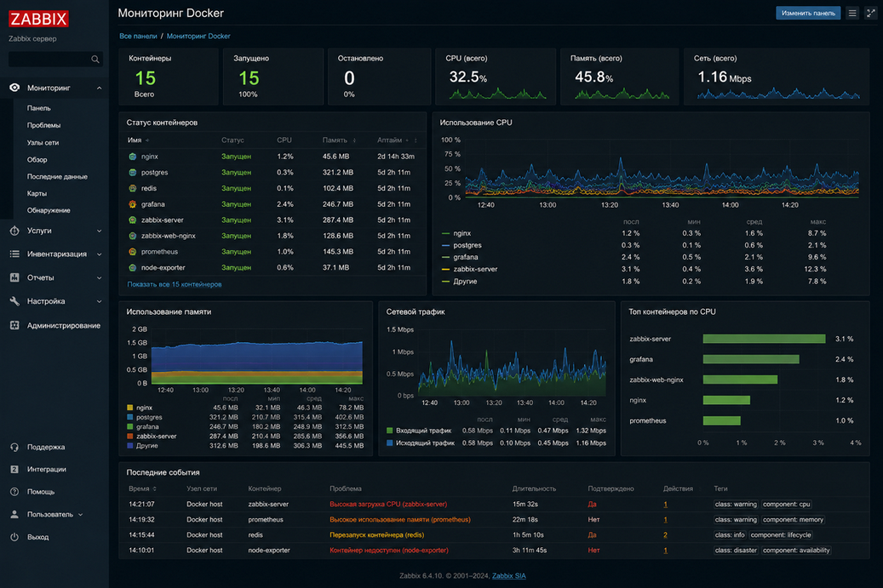Click the zabbix-server container icon
This screenshot has height=588, width=883.
coord(132,220)
